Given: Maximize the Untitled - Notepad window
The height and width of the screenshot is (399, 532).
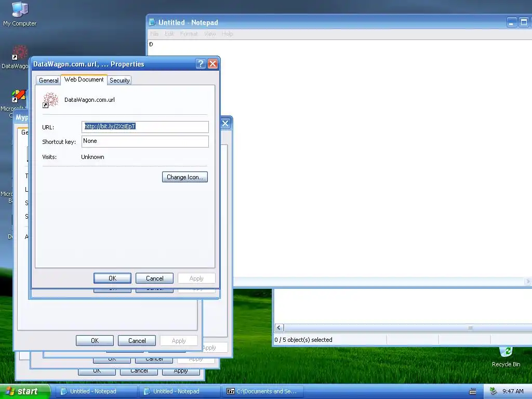Looking at the screenshot, I should tap(524, 22).
